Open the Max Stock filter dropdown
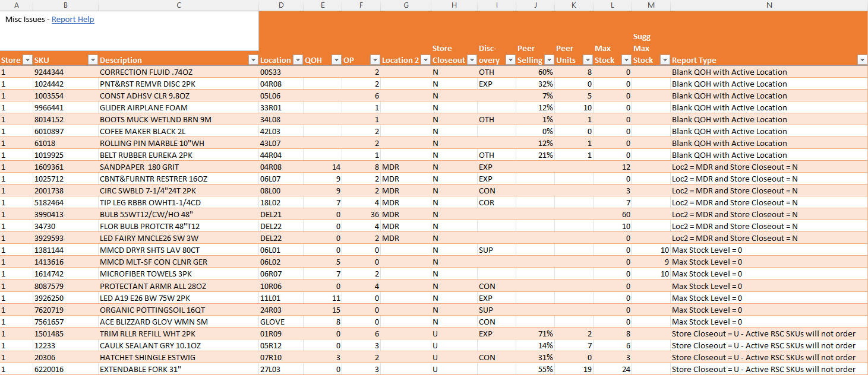The width and height of the screenshot is (868, 375). coord(626,60)
